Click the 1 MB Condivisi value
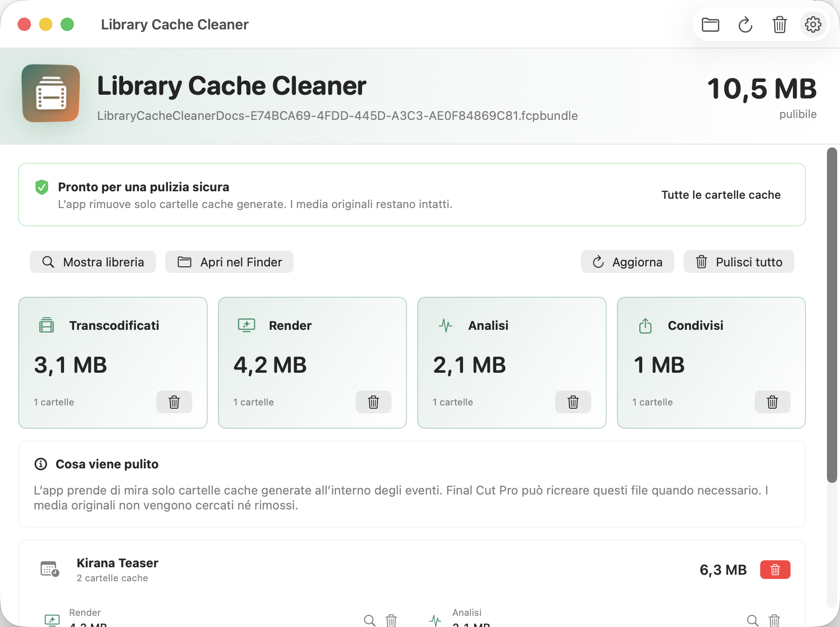 (659, 365)
